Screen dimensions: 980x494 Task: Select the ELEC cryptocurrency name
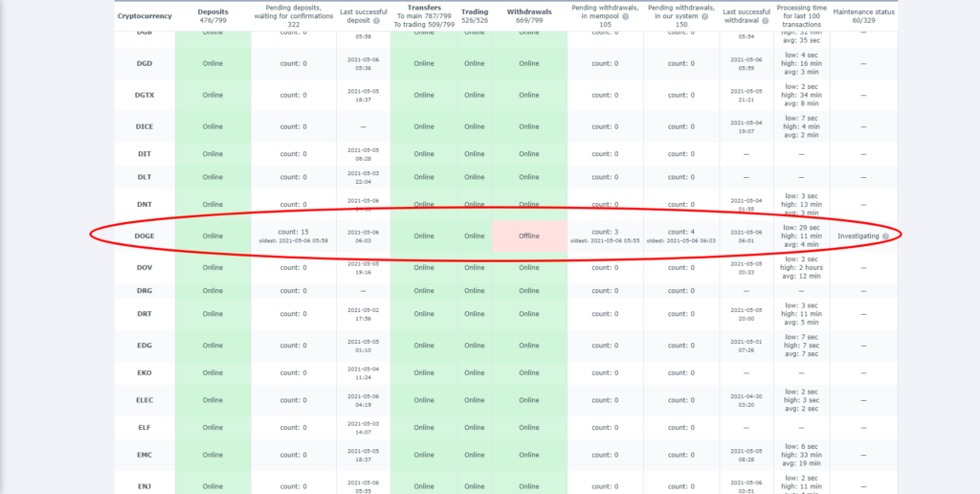145,400
